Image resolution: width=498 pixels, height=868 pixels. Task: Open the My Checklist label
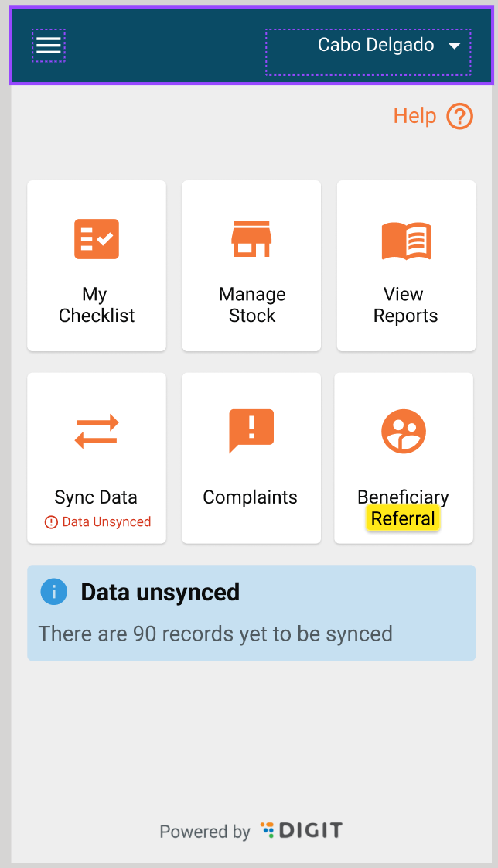(97, 305)
